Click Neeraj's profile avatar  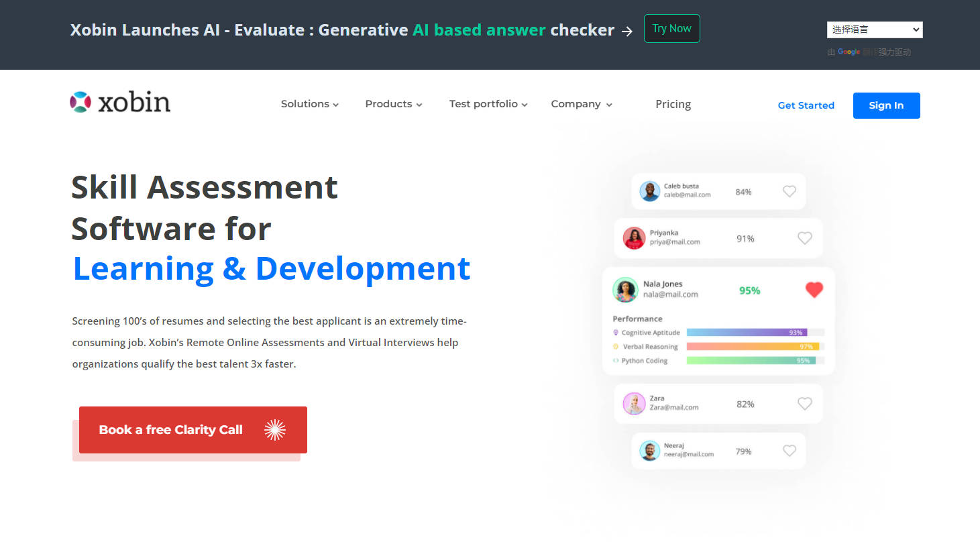pos(649,451)
